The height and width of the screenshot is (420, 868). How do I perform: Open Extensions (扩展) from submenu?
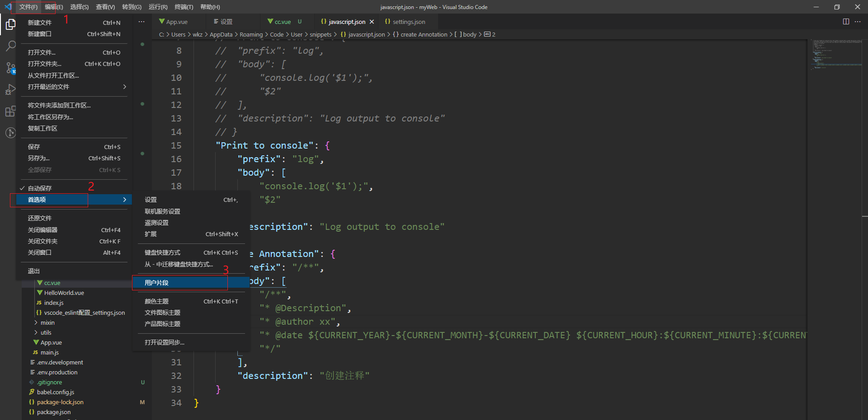(x=191, y=234)
